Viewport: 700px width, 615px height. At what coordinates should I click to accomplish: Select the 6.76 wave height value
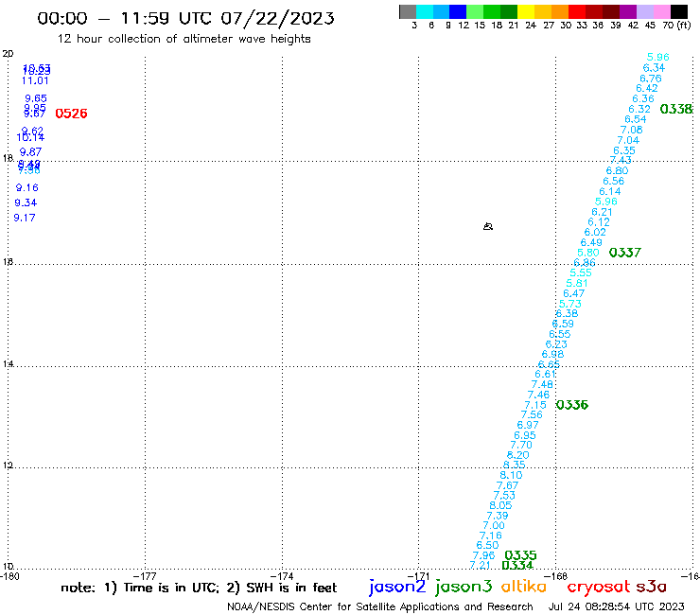point(651,79)
